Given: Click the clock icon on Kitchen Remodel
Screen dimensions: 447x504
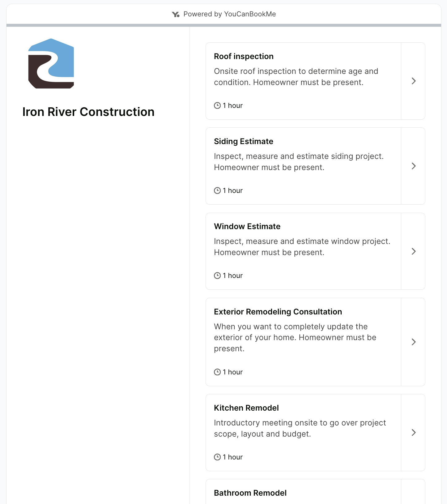Looking at the screenshot, I should (x=217, y=457).
